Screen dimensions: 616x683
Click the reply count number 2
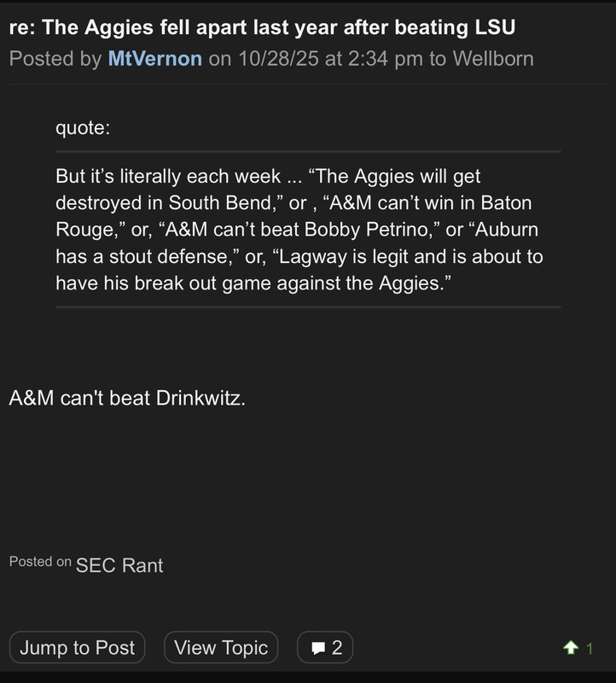[x=337, y=648]
